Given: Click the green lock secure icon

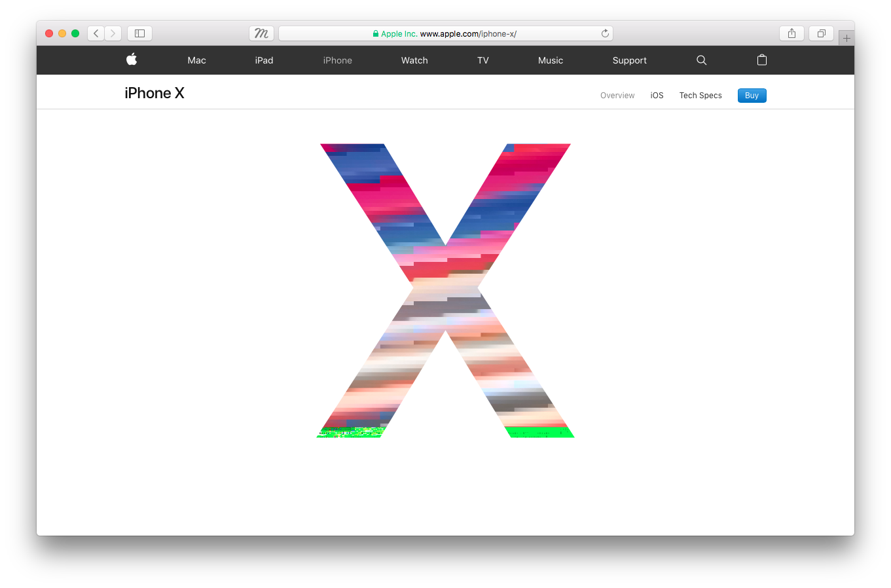Looking at the screenshot, I should 376,33.
